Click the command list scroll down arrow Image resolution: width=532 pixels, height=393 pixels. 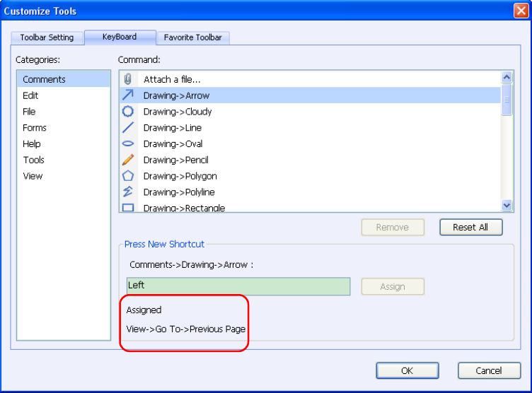(507, 205)
